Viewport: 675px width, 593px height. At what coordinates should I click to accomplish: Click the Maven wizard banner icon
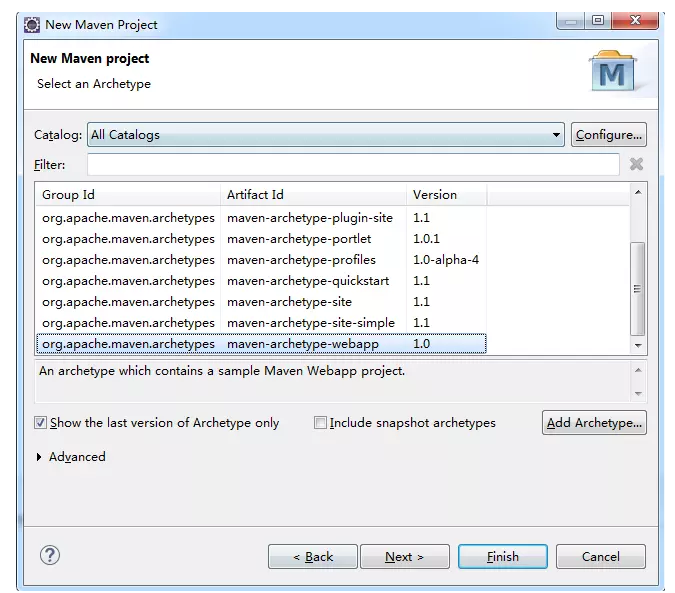tap(612, 71)
